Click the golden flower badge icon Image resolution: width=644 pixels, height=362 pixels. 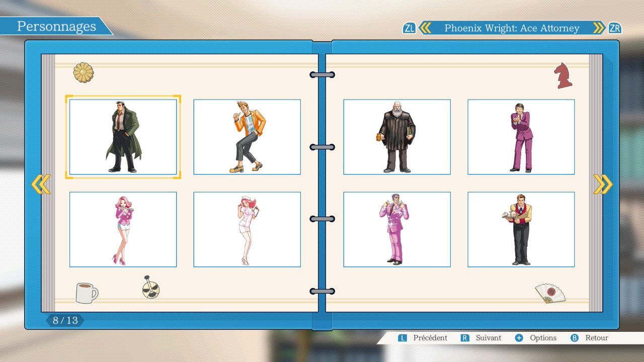(84, 73)
